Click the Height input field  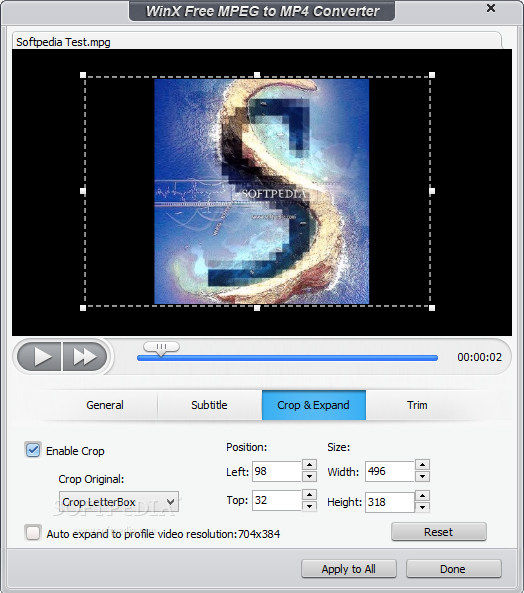(x=390, y=502)
